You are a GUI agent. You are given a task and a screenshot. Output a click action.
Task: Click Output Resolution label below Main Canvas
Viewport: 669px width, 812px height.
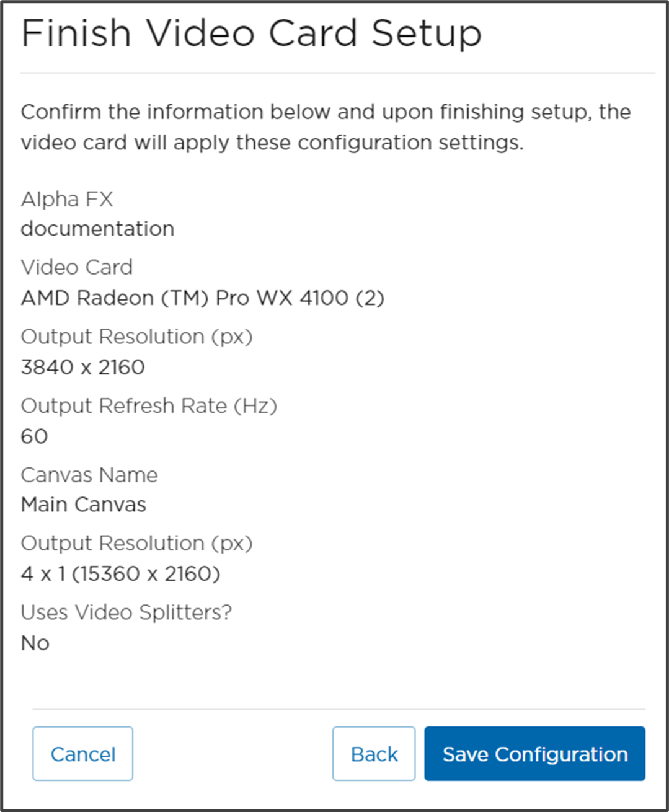(136, 543)
